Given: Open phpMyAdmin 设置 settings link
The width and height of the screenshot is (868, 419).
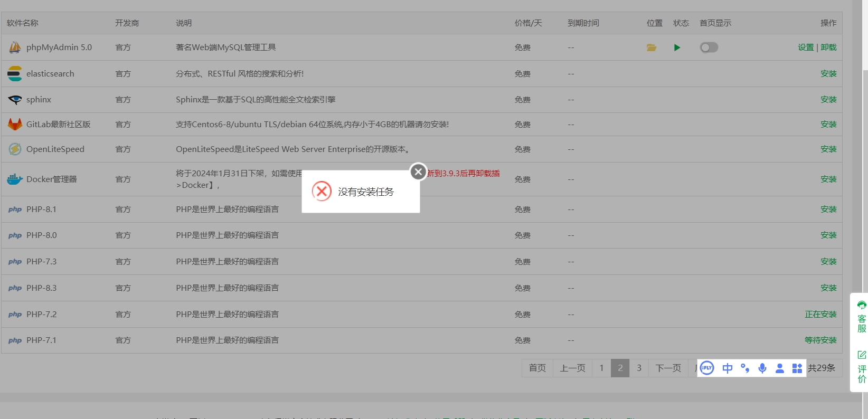Looking at the screenshot, I should pyautogui.click(x=806, y=47).
